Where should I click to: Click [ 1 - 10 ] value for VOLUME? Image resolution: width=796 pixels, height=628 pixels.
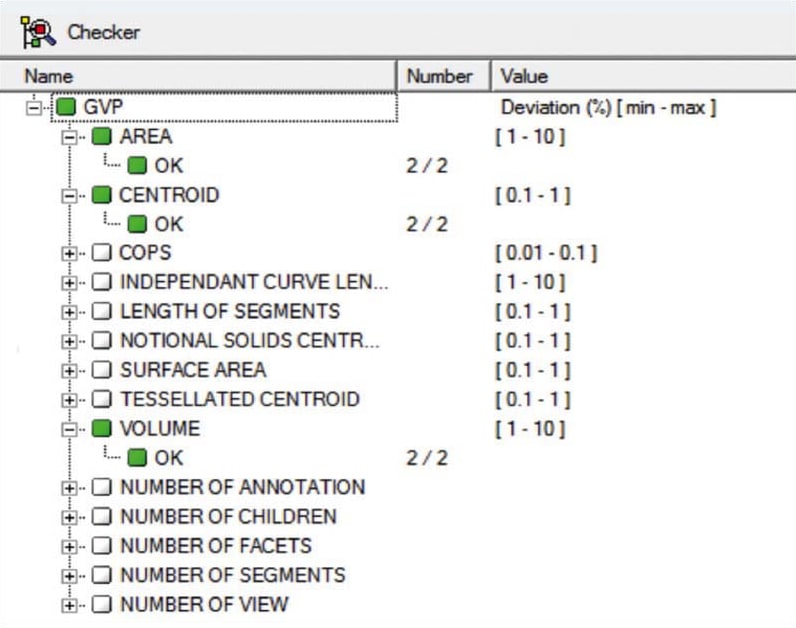(530, 429)
